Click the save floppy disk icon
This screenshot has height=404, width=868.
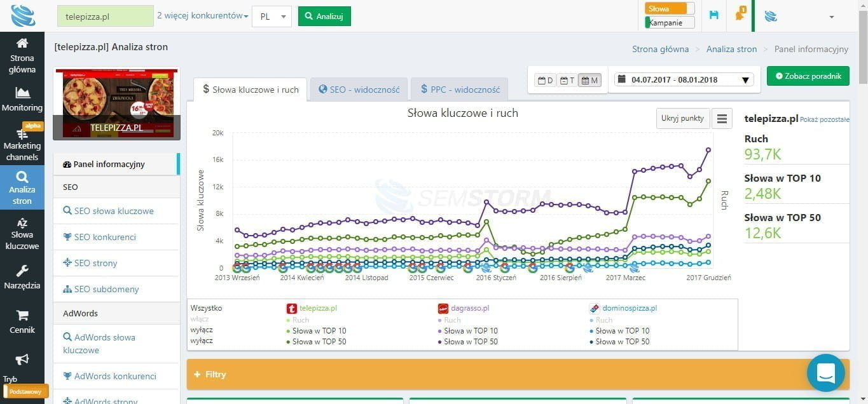(713, 15)
